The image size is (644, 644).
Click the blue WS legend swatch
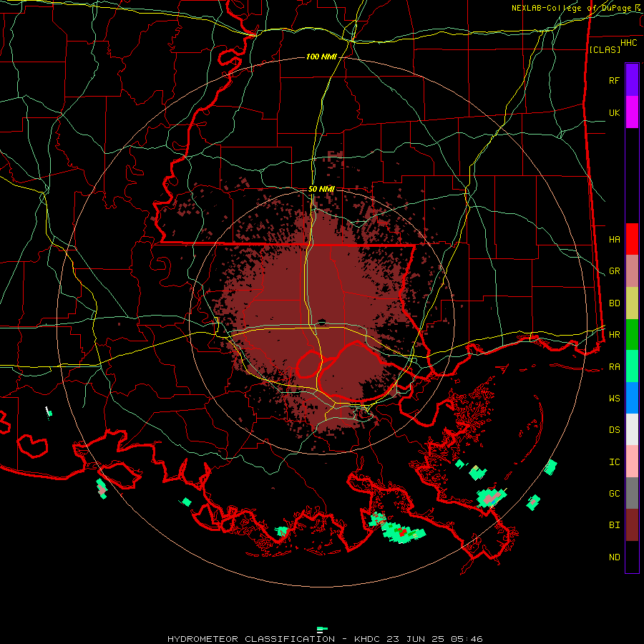point(632,398)
